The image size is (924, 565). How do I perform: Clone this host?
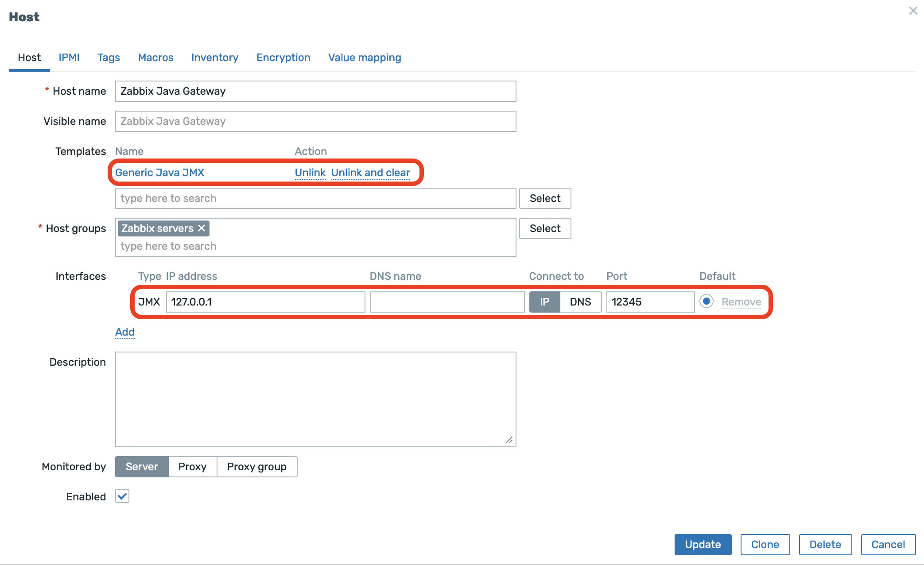point(765,545)
